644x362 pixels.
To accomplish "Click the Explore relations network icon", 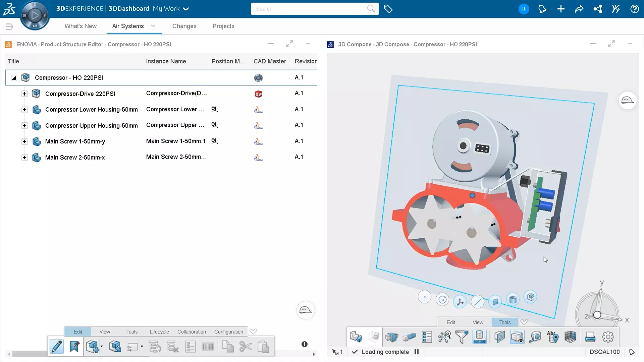I will [444, 337].
